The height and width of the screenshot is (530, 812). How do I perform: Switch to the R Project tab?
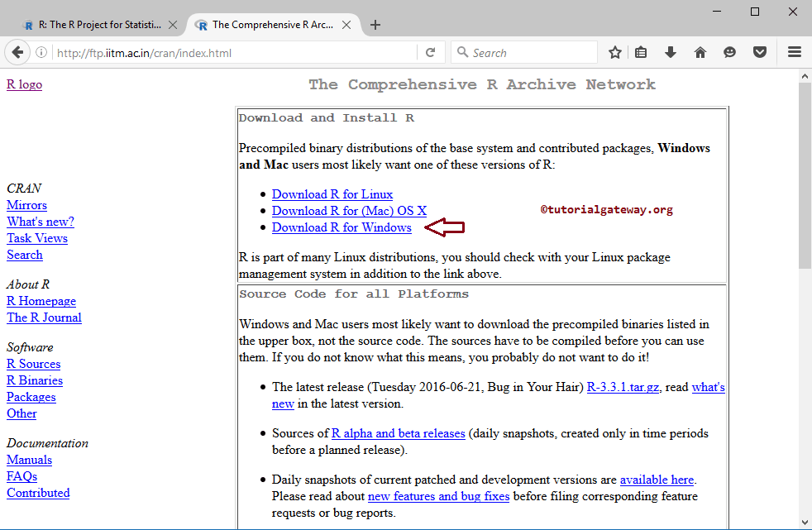(x=98, y=24)
